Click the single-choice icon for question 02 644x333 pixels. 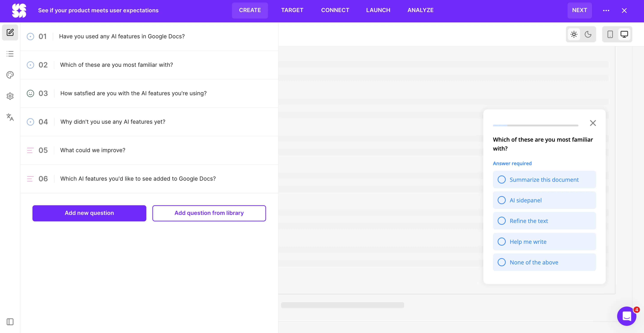coord(30,65)
